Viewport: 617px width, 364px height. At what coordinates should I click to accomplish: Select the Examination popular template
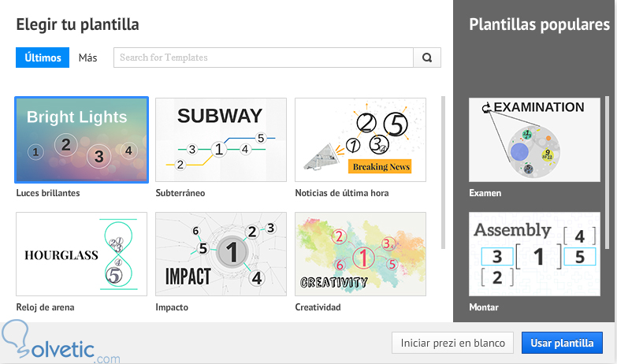[534, 139]
